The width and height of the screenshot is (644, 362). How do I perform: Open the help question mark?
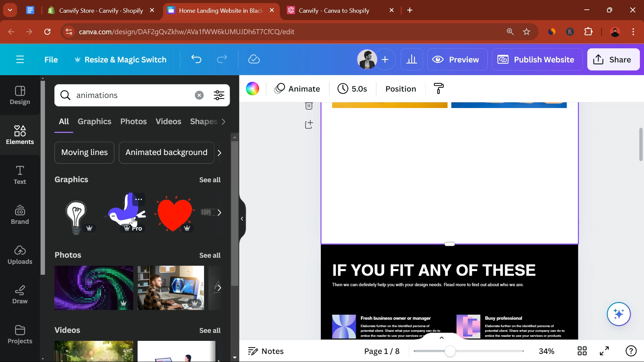tap(631, 351)
